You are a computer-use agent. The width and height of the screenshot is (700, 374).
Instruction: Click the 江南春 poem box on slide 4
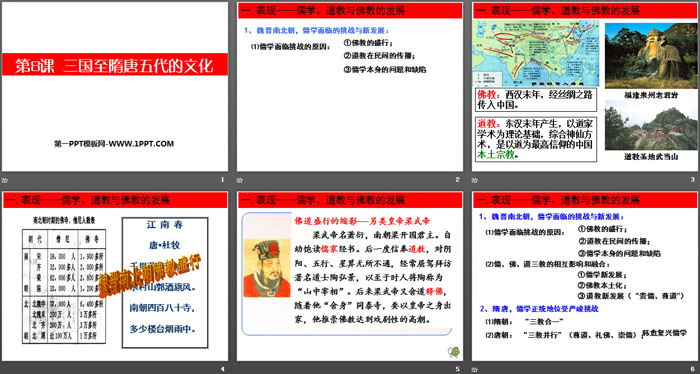pyautogui.click(x=165, y=283)
